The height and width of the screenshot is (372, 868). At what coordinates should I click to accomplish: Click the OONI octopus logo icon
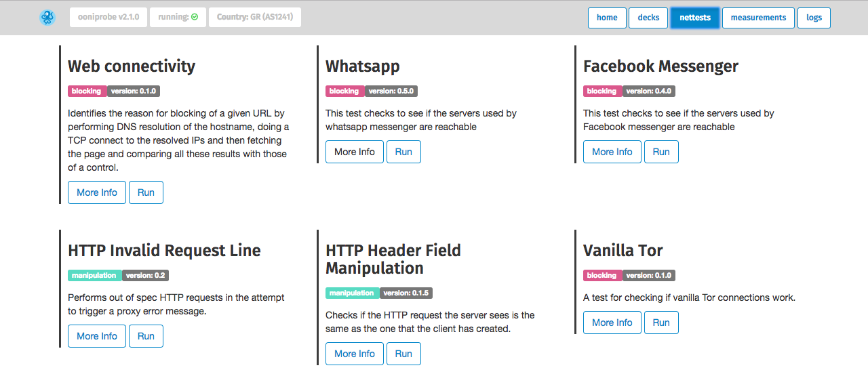coord(47,18)
